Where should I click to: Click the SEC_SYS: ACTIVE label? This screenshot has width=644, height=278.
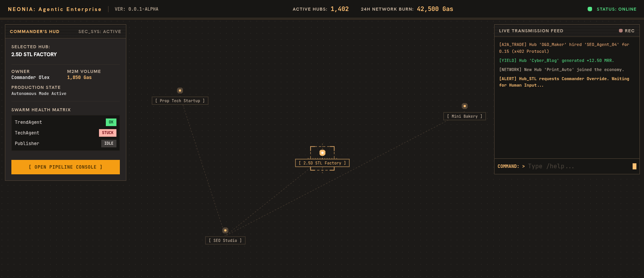[100, 32]
